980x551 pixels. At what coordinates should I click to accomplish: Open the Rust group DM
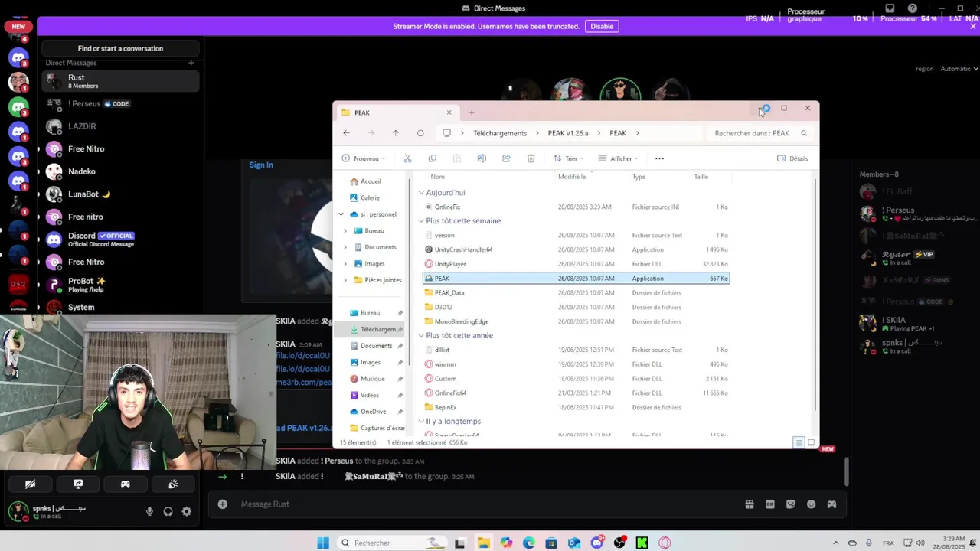(120, 81)
